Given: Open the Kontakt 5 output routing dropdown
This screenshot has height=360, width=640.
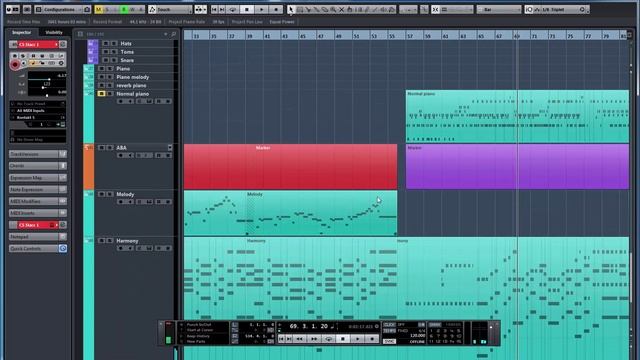Looking at the screenshot, I should tap(38, 118).
